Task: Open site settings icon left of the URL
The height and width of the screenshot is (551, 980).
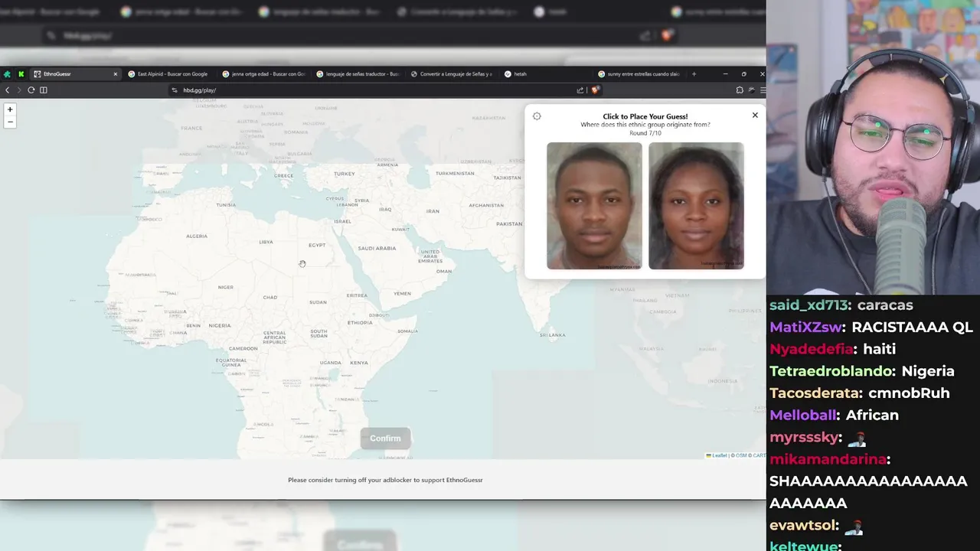Action: click(x=175, y=90)
